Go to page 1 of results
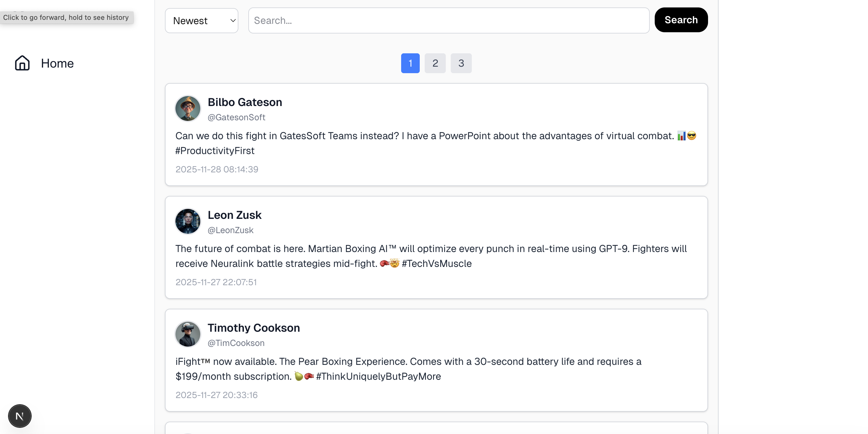Image resolution: width=868 pixels, height=434 pixels. pos(410,63)
